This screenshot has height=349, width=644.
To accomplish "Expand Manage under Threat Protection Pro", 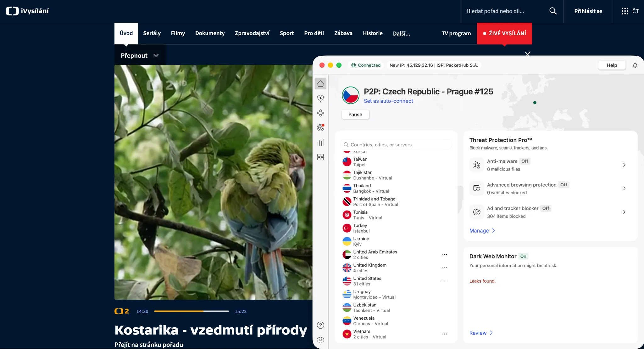I will [482, 230].
